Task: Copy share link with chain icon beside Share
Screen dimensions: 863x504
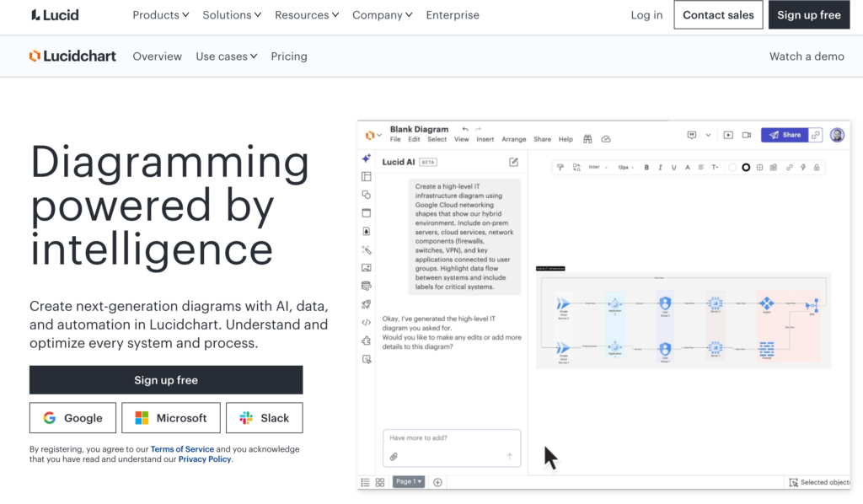Action: pyautogui.click(x=816, y=135)
